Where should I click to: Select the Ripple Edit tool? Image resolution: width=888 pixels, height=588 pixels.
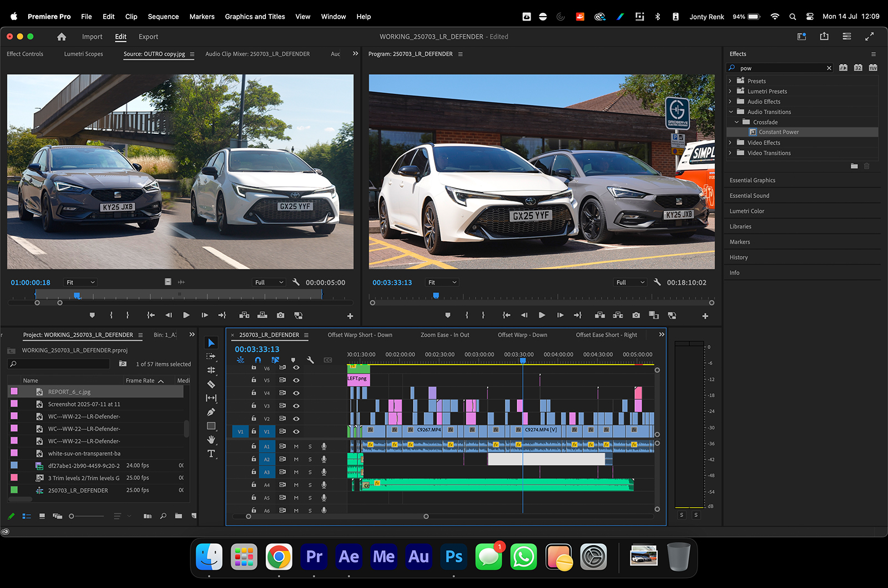[211, 370]
